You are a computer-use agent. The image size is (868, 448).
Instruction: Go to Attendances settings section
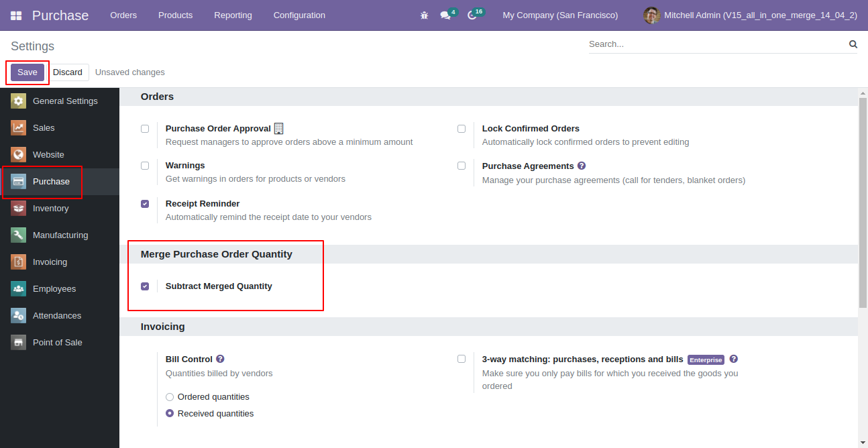pos(60,316)
